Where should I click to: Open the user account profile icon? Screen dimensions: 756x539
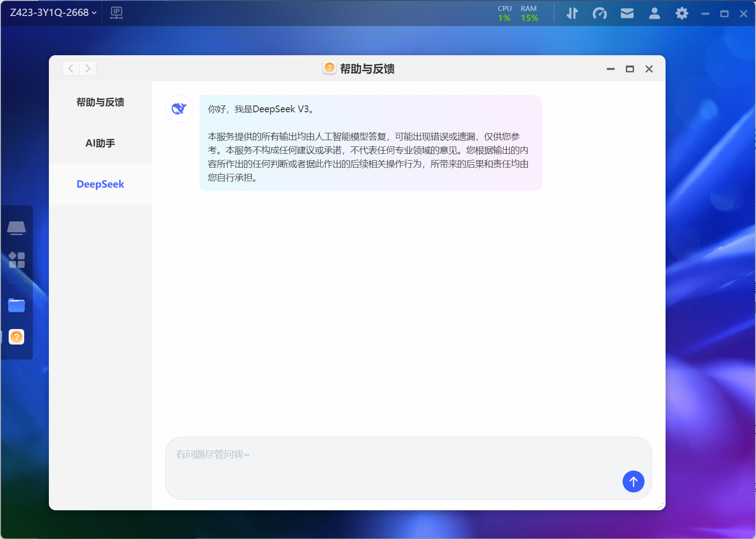click(655, 13)
